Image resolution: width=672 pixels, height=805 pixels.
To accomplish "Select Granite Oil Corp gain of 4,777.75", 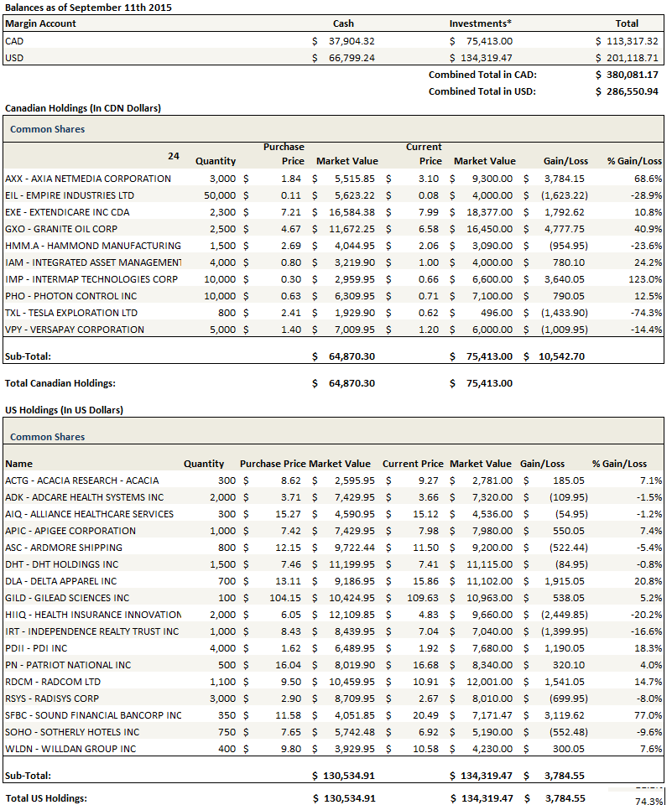I will (x=563, y=229).
